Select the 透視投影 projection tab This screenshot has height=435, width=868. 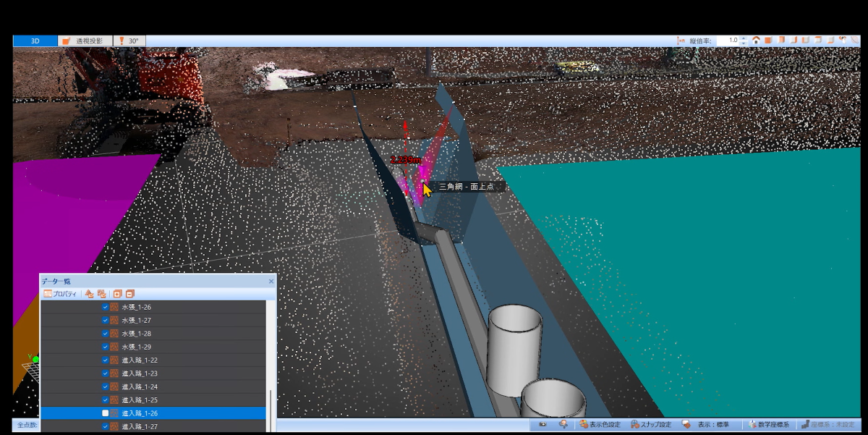86,41
